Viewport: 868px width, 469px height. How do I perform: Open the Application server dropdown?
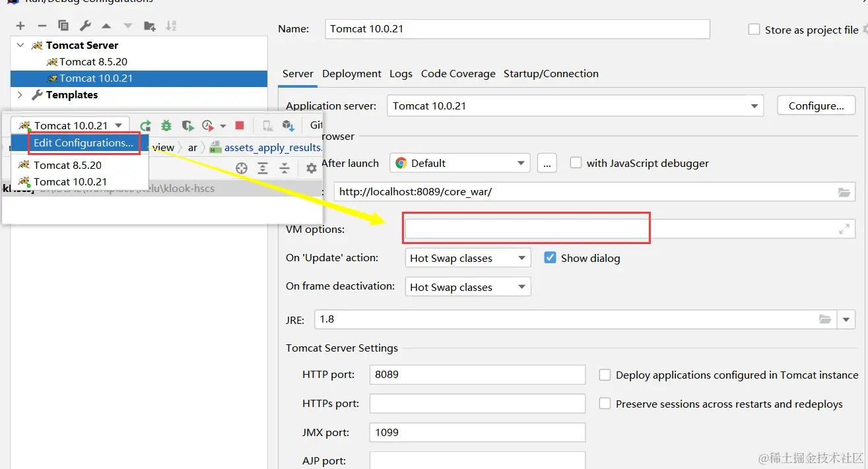(754, 106)
